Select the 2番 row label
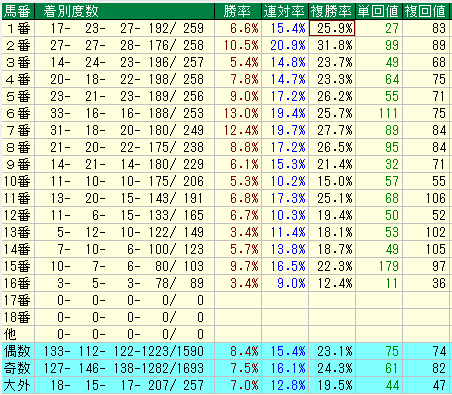This screenshot has width=452, height=395. [18, 45]
